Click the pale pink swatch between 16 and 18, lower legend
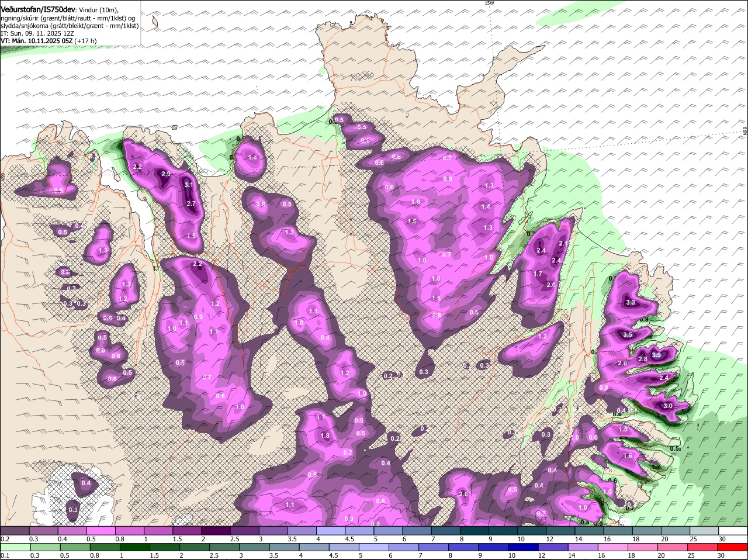748x560 pixels. (x=612, y=547)
